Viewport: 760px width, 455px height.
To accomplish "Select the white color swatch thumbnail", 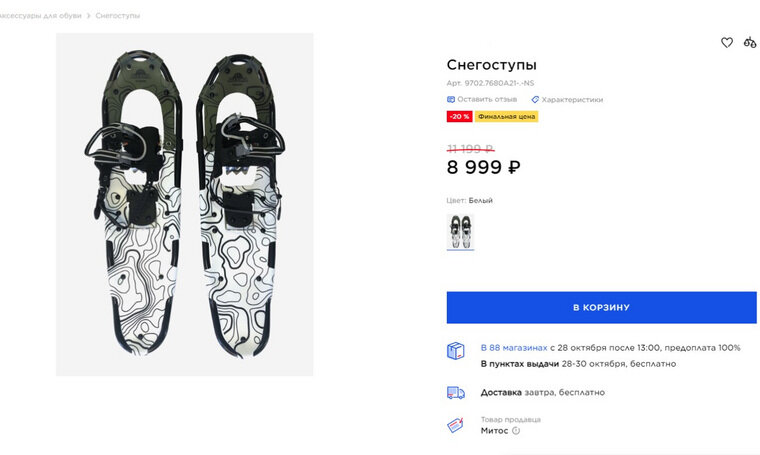I will point(460,232).
